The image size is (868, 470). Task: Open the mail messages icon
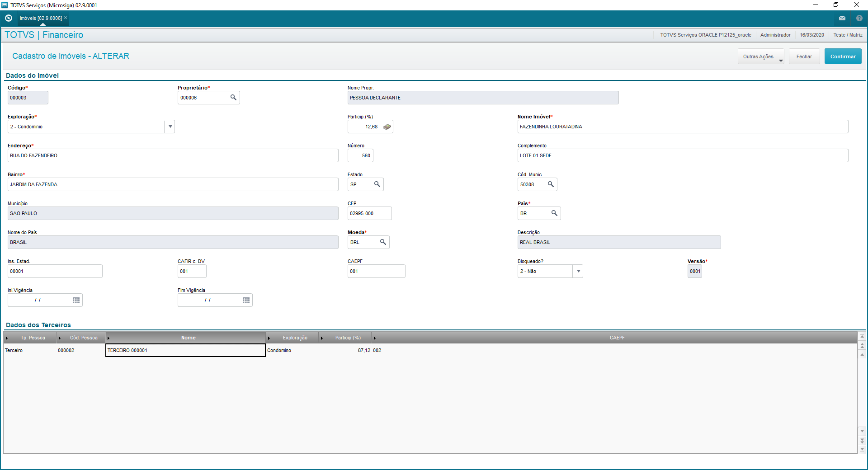click(x=842, y=18)
